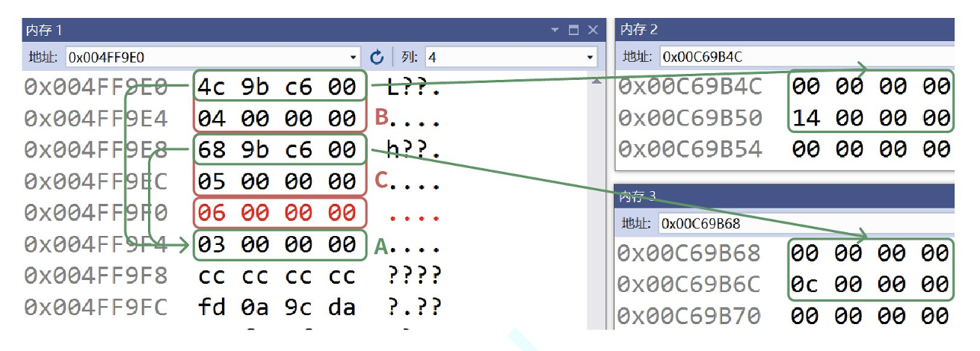Maximize the 内存 1 panel
This screenshot has height=351, width=980.
tap(573, 31)
